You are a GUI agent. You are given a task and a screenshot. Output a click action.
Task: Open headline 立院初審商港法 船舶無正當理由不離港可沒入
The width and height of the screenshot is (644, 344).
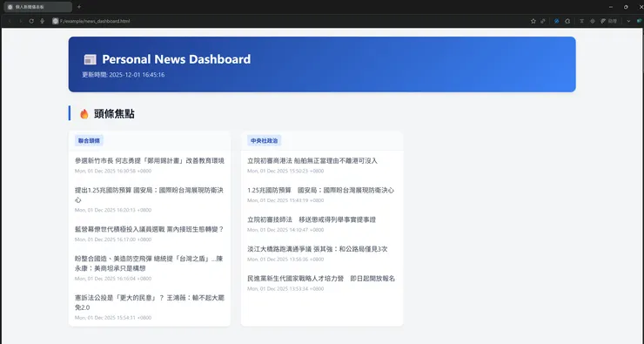[312, 161]
